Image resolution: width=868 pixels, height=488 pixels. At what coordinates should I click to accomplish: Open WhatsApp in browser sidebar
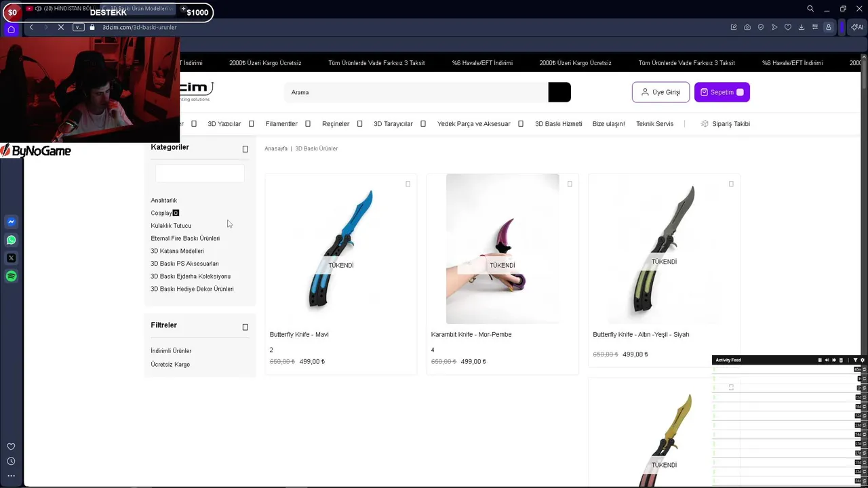tap(11, 240)
